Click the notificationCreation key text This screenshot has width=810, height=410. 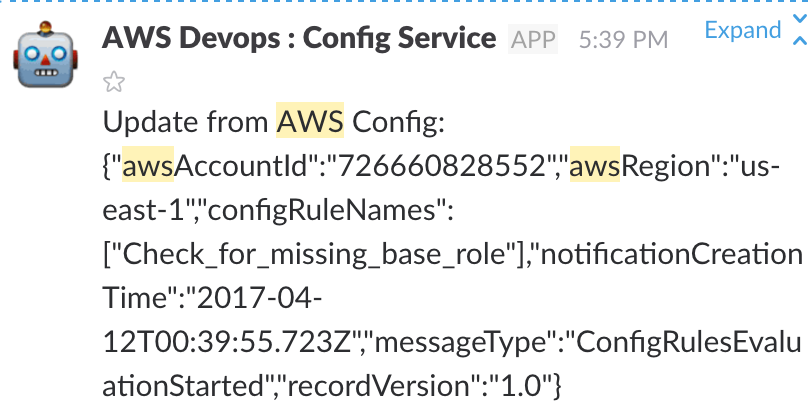[x=671, y=254]
